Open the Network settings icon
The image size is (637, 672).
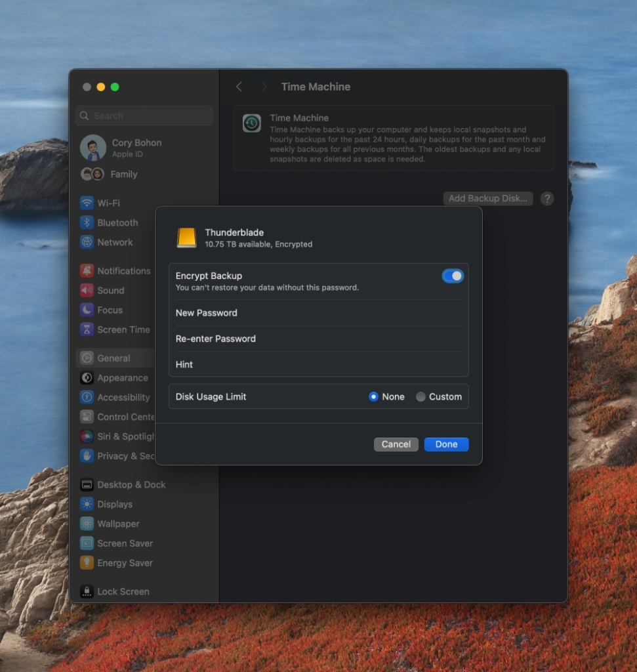coord(86,242)
